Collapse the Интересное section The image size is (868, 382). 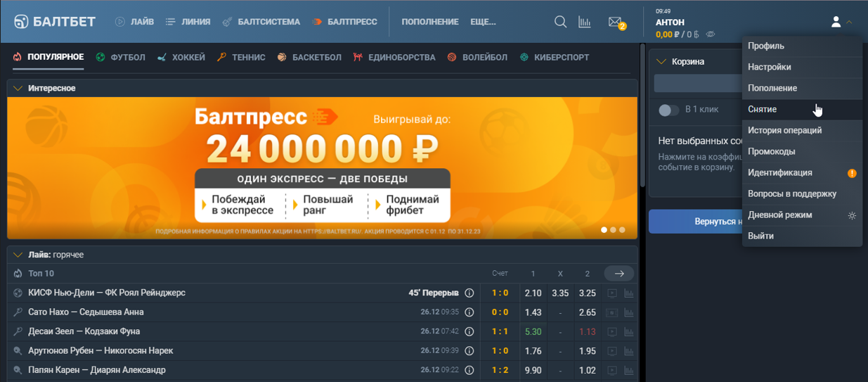(x=18, y=89)
